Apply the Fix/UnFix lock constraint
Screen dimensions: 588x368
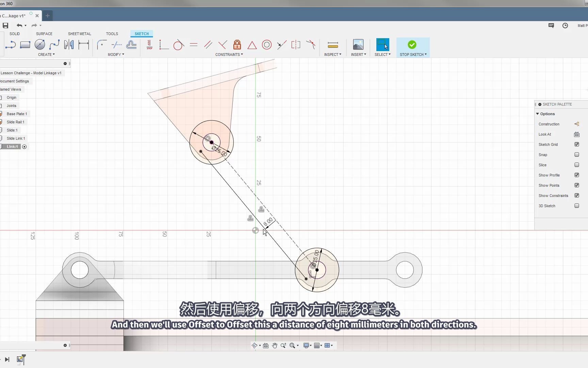tap(237, 45)
